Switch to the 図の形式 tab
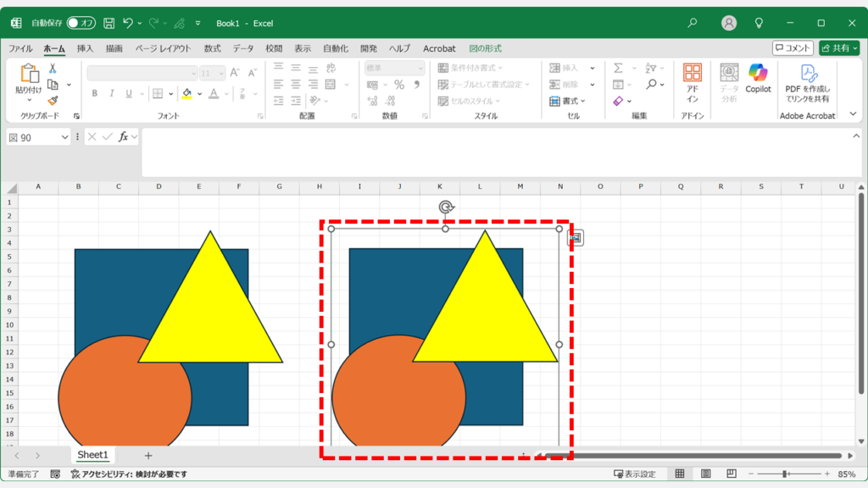Screen dimensions: 868x488 (485, 48)
